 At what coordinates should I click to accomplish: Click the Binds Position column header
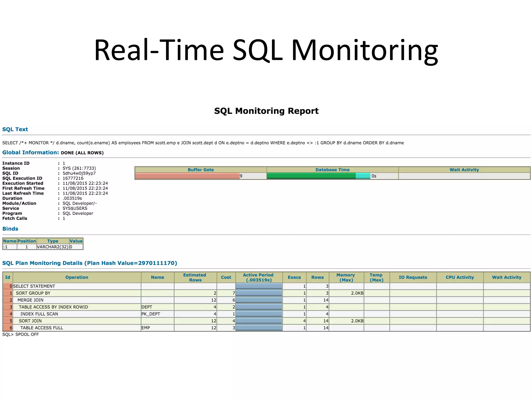[27, 241]
